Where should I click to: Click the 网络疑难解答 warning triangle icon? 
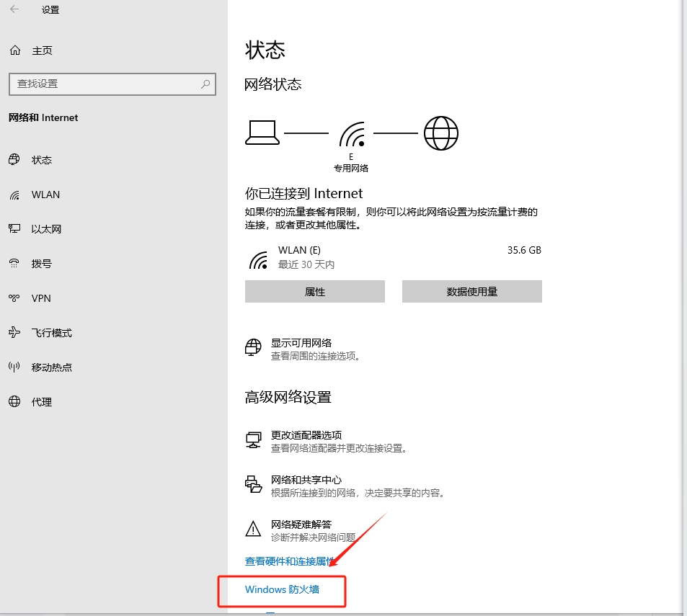coord(253,530)
